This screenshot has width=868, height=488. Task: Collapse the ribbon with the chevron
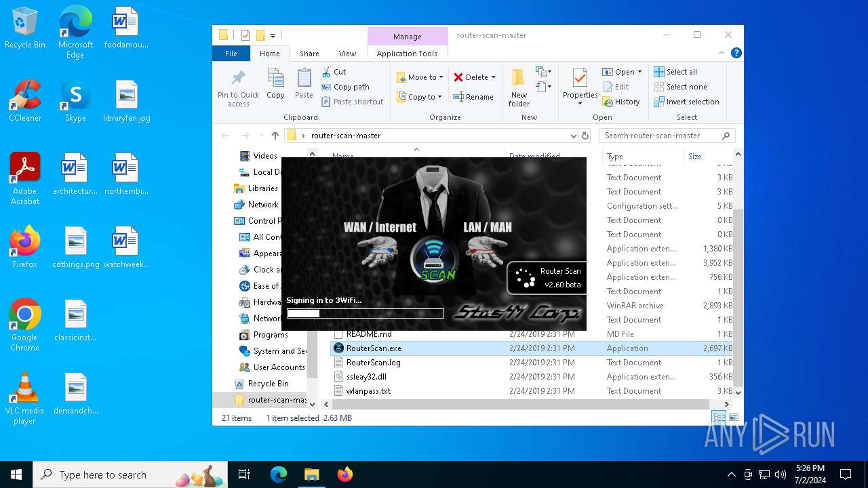pos(722,53)
